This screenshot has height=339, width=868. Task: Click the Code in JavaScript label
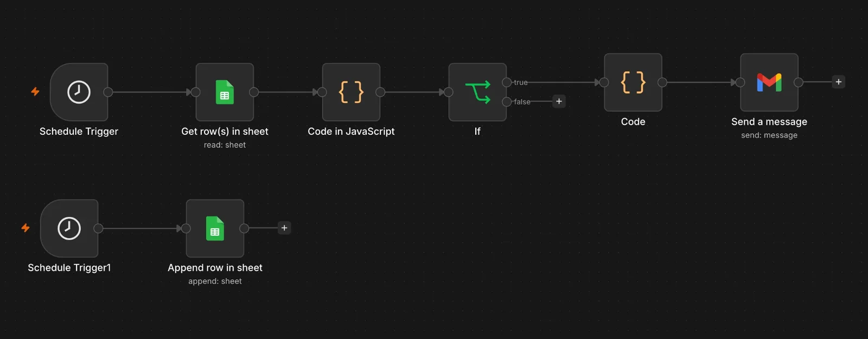(x=351, y=131)
